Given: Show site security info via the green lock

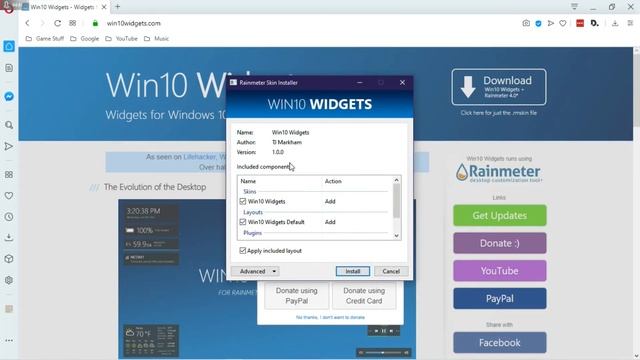Looking at the screenshot, I should pos(95,23).
